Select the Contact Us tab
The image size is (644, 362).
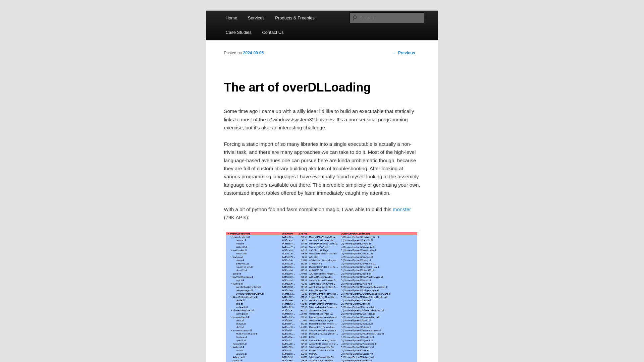(272, 32)
